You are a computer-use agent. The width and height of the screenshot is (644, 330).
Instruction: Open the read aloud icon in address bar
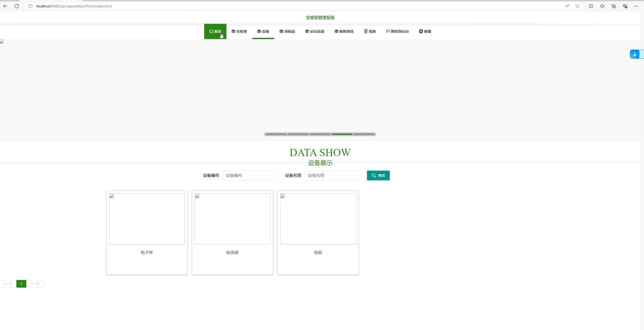point(567,6)
